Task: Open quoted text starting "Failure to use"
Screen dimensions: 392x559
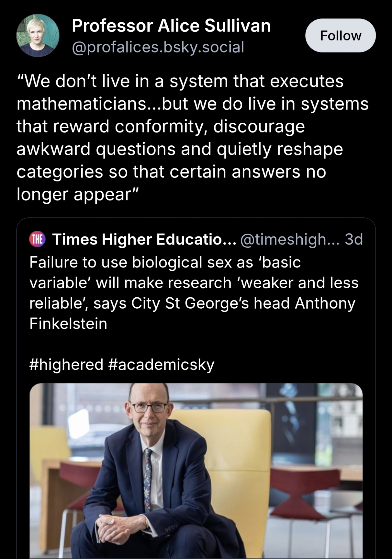Action: [x=165, y=262]
